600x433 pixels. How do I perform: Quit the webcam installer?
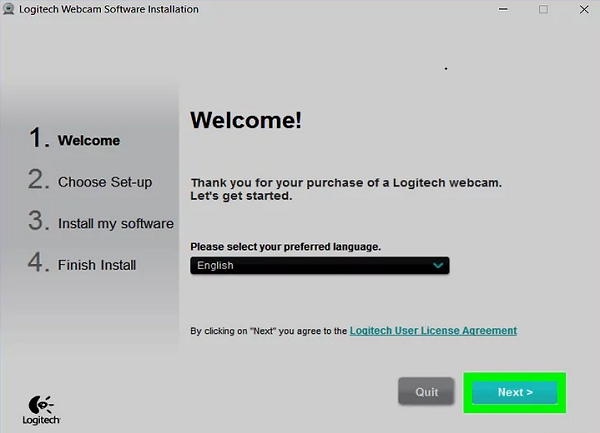(426, 391)
